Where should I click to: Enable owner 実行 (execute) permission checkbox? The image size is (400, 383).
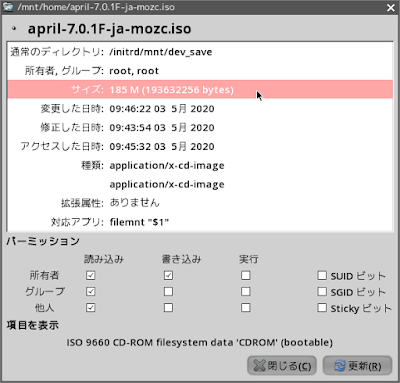pyautogui.click(x=246, y=275)
